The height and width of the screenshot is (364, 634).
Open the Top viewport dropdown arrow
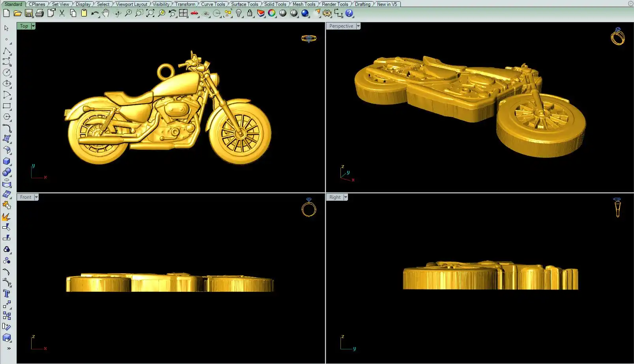pyautogui.click(x=33, y=26)
